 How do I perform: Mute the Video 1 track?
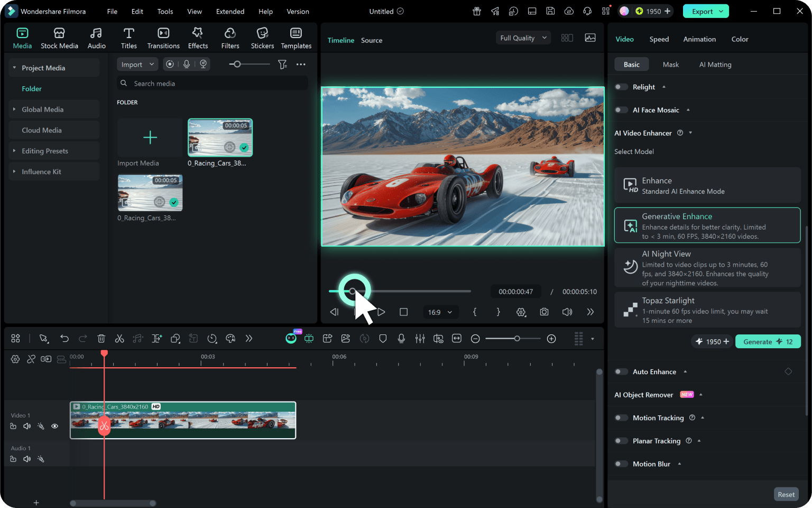27,426
